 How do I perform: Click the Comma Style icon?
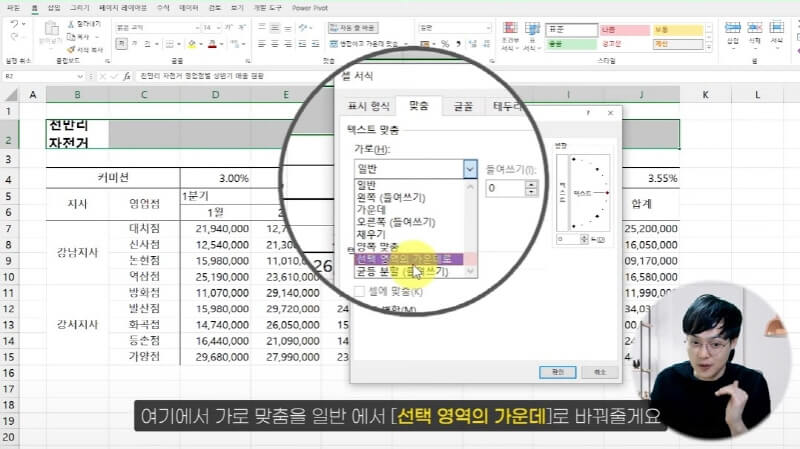tap(458, 44)
